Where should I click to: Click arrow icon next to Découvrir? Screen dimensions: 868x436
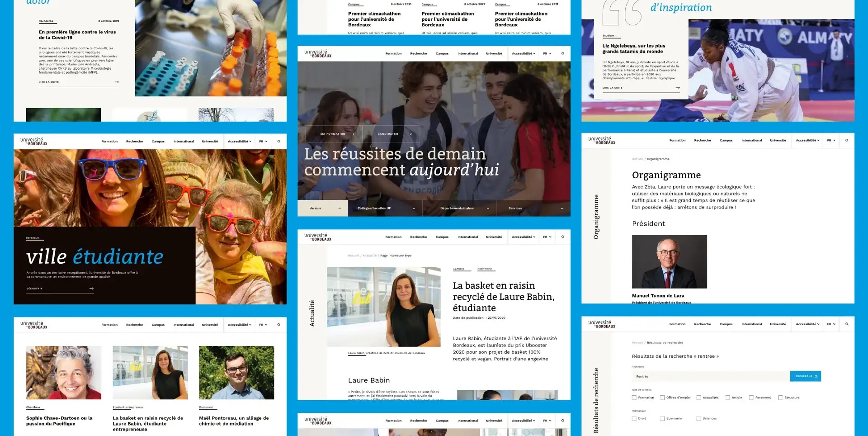coord(91,288)
